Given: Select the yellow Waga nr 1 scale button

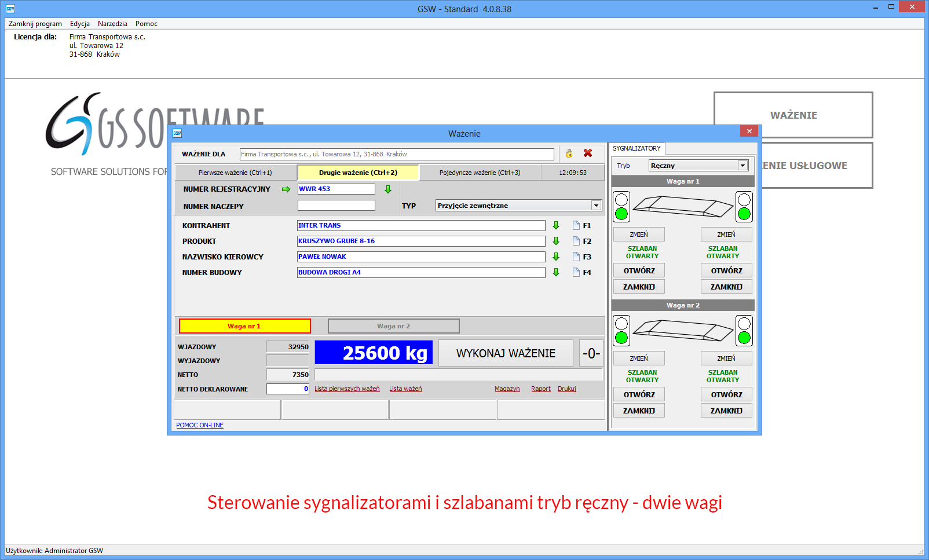Looking at the screenshot, I should [x=244, y=326].
